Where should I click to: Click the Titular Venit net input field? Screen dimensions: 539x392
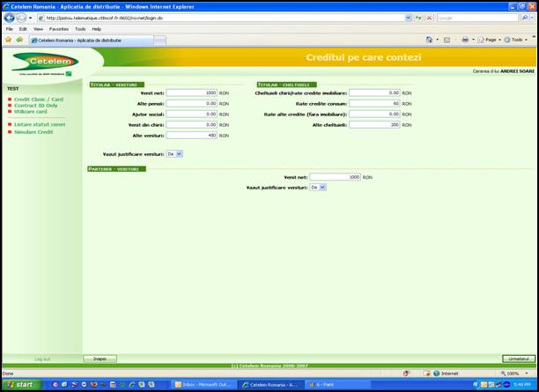click(190, 92)
